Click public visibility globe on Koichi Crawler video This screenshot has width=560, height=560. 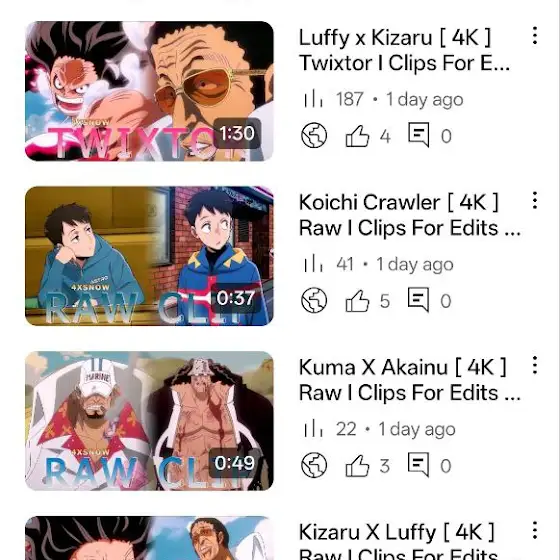(x=314, y=300)
